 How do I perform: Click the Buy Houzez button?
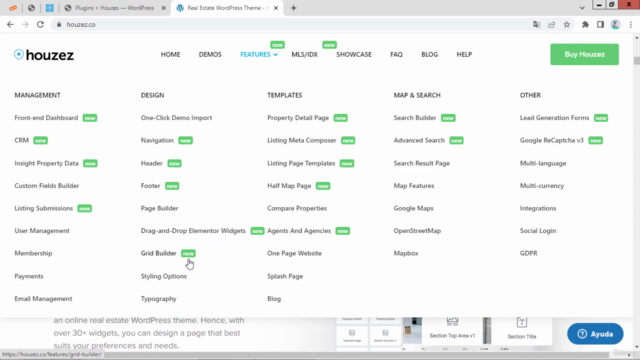coord(584,54)
